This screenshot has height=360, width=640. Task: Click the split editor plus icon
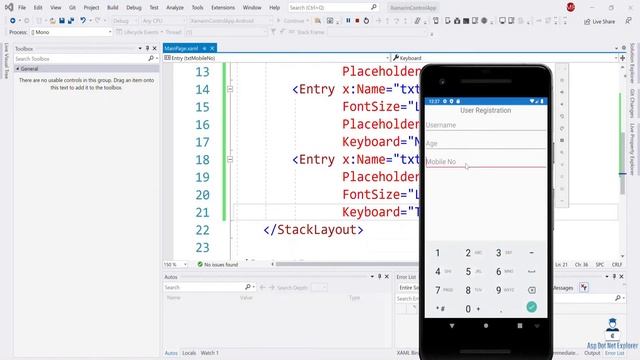[x=622, y=58]
